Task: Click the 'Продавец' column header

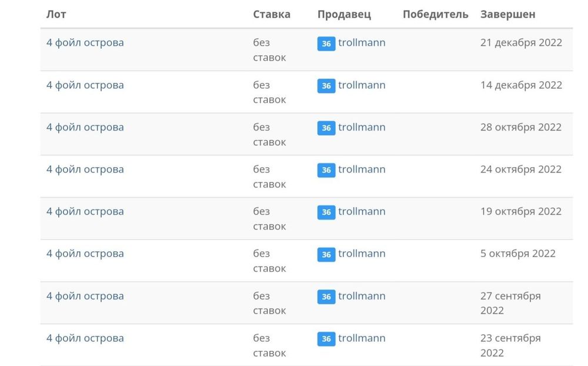Action: click(x=344, y=14)
